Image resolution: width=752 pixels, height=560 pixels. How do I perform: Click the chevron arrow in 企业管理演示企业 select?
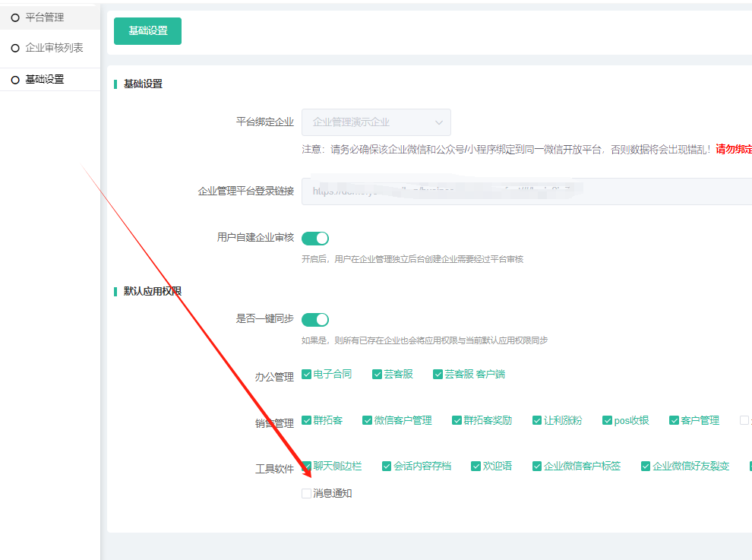438,122
